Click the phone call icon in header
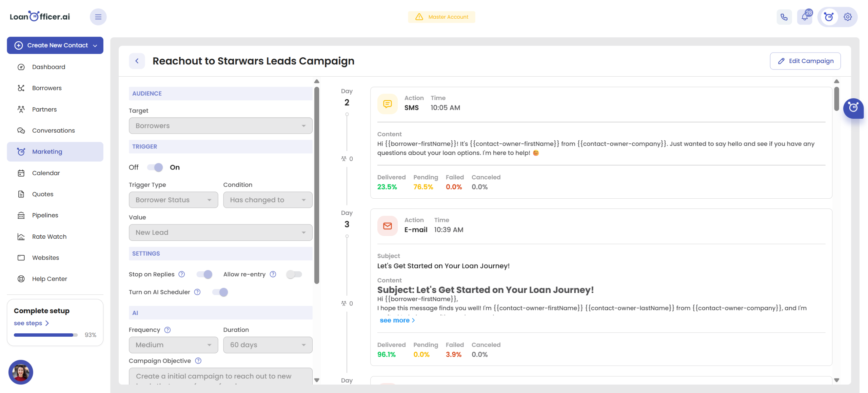 click(x=784, y=17)
